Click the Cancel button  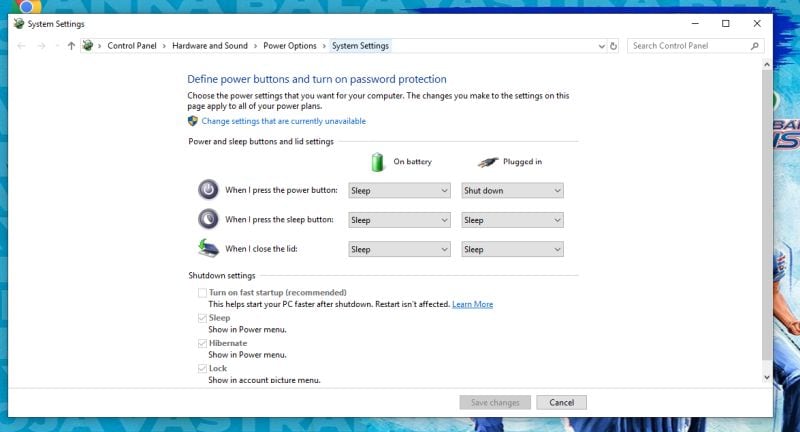click(561, 402)
